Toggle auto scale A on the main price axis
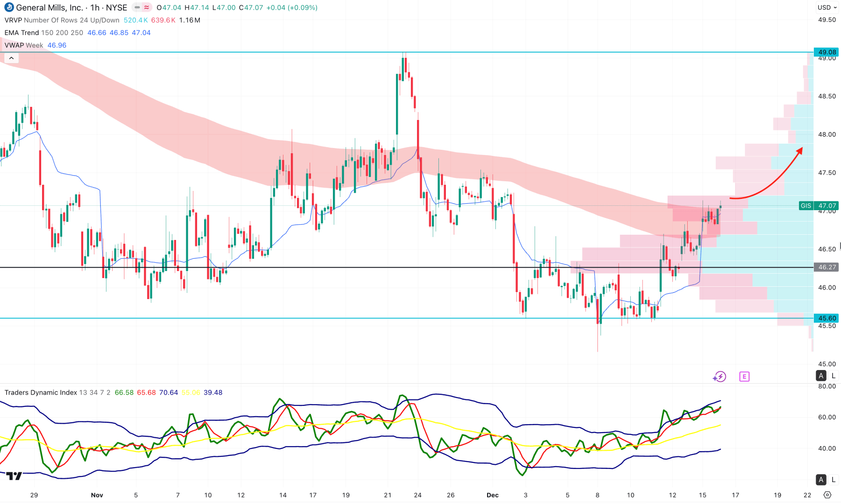The height and width of the screenshot is (504, 841). [821, 375]
